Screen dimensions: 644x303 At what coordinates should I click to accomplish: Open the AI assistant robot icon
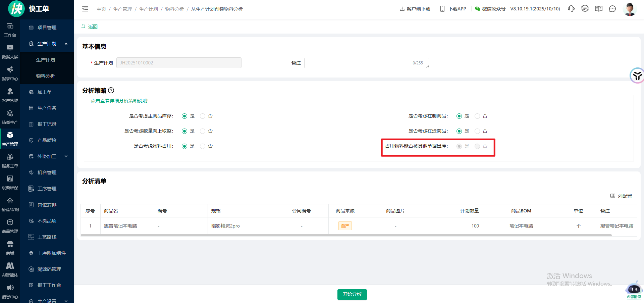tap(634, 290)
